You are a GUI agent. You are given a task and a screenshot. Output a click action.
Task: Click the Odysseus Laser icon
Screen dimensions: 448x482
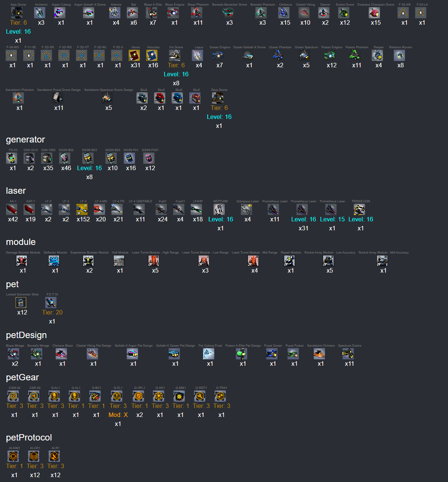click(x=246, y=209)
